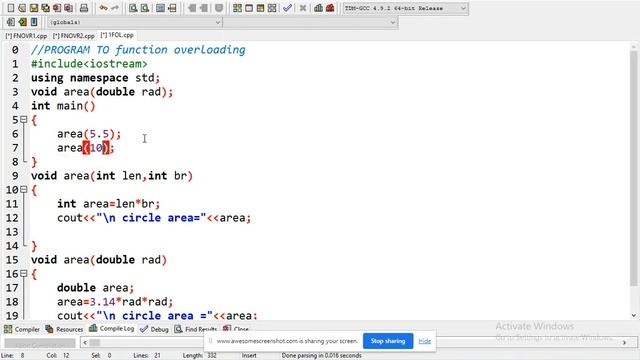Image resolution: width=640 pixels, height=360 pixels.
Task: Click the 'void area(int len,int br)' line
Action: click(112, 176)
